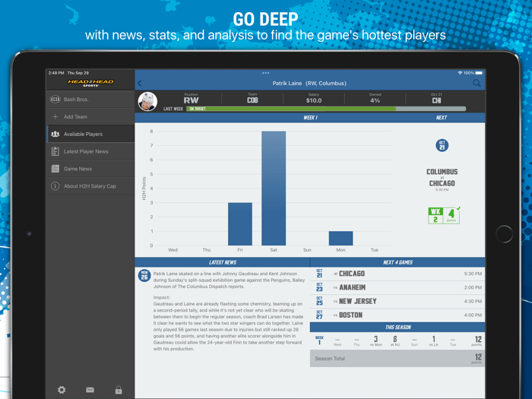Tap the Team COB stat
Image resolution: width=532 pixels, height=399 pixels.
tap(252, 99)
